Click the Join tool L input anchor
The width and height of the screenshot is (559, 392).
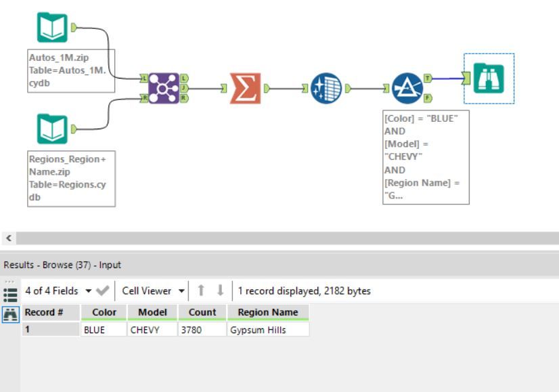tap(143, 78)
